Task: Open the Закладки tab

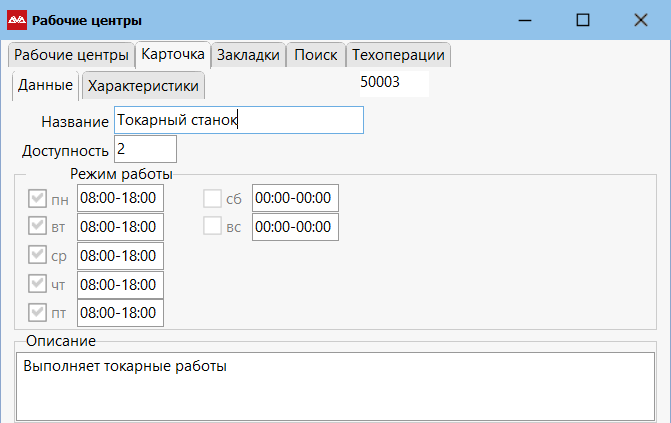Action: click(248, 55)
